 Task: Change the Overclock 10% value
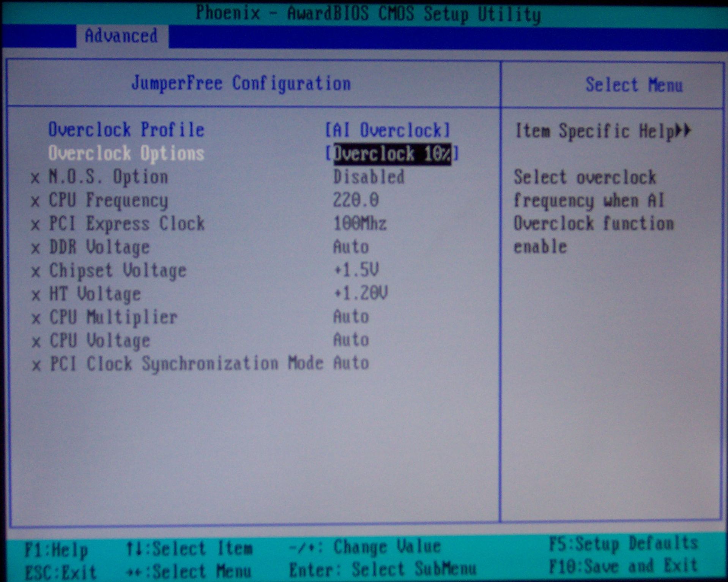click(x=392, y=154)
